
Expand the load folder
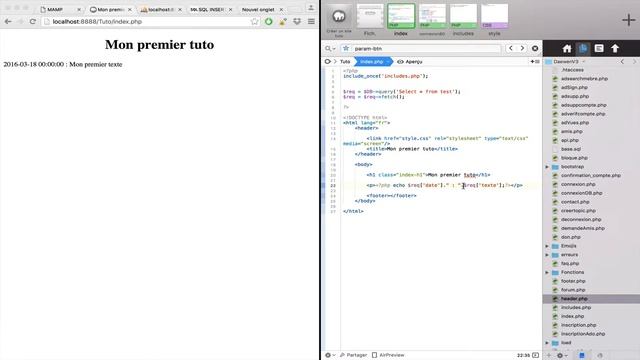point(547,343)
